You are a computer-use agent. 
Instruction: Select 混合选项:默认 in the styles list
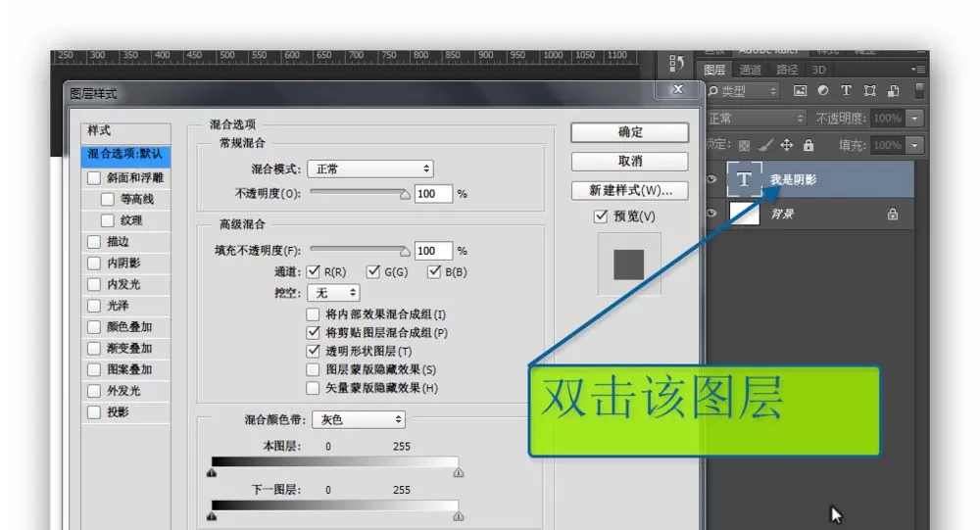(125, 155)
